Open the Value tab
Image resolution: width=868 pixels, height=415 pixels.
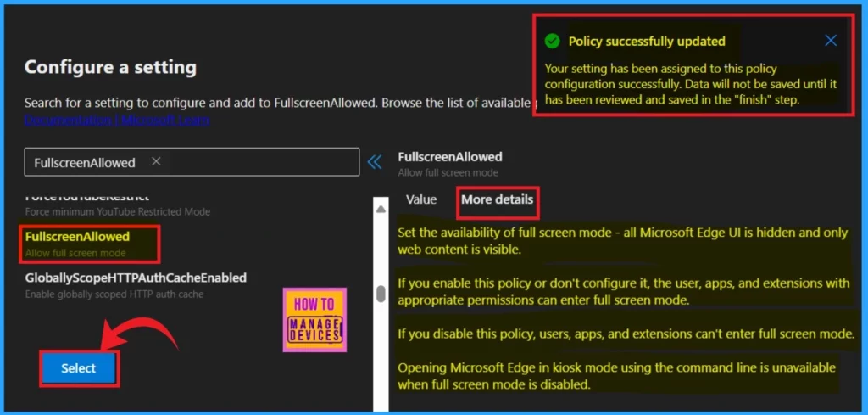pyautogui.click(x=421, y=199)
